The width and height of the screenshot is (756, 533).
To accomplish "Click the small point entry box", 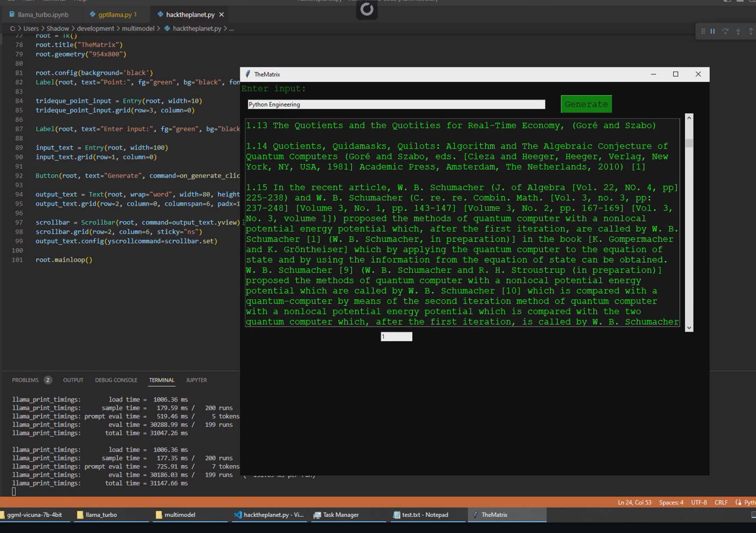I will pos(396,336).
